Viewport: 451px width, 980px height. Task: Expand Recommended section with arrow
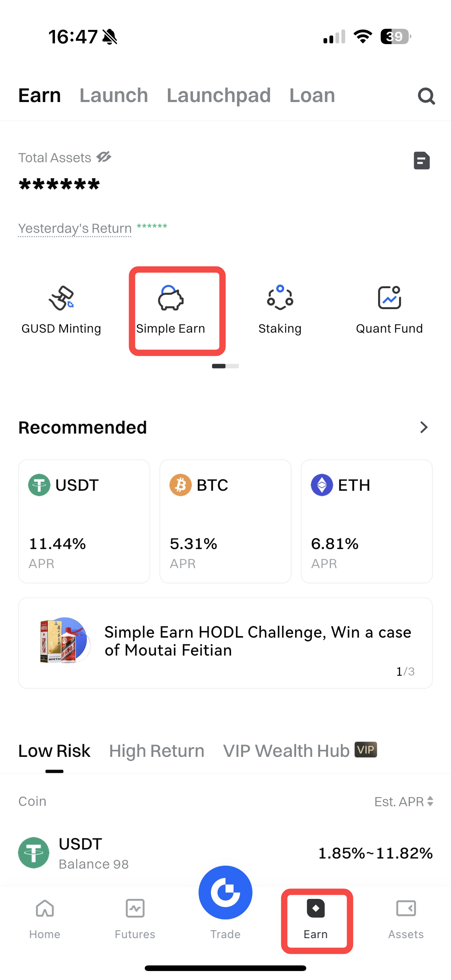424,427
